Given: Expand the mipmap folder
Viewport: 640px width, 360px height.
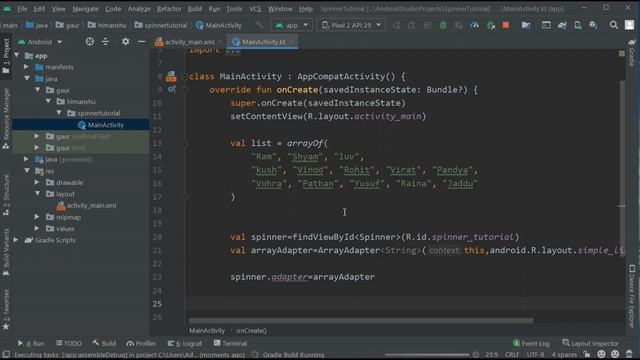Looking at the screenshot, I should click(x=37, y=217).
